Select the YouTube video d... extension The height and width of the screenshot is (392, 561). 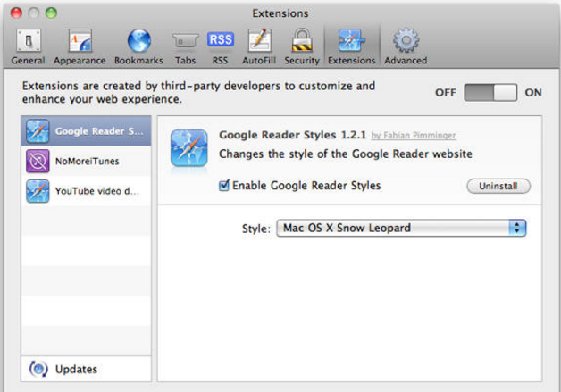(x=87, y=191)
